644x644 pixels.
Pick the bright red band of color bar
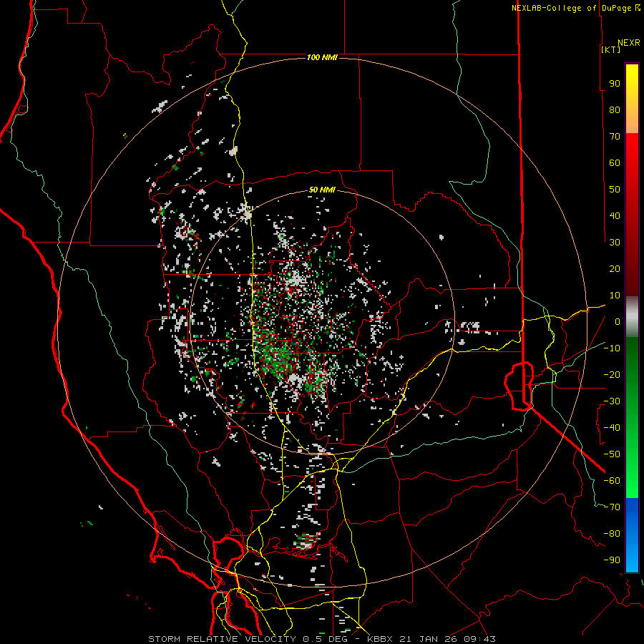[x=632, y=160]
